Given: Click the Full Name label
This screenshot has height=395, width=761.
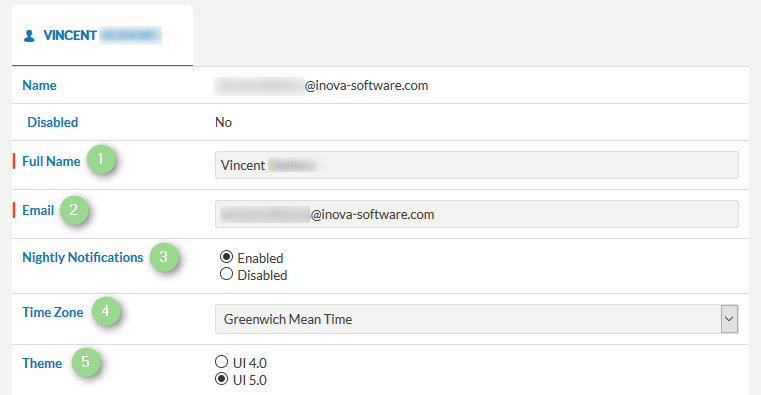Looking at the screenshot, I should [x=51, y=161].
